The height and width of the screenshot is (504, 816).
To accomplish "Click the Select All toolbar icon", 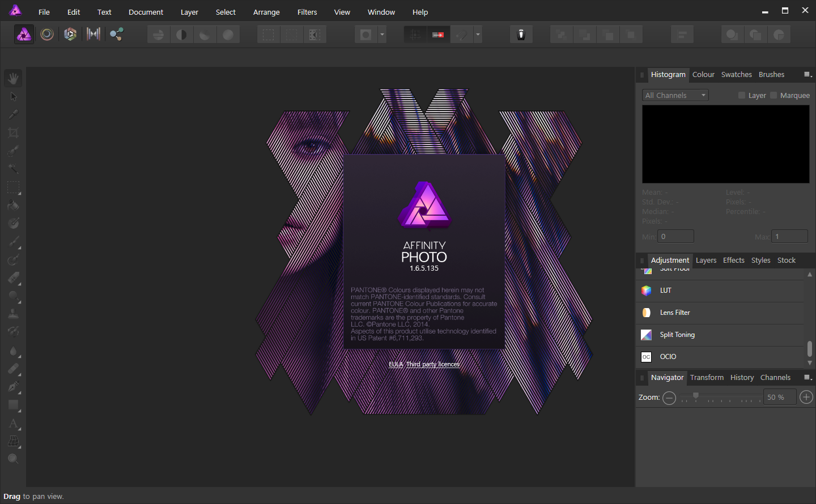I will [x=269, y=35].
